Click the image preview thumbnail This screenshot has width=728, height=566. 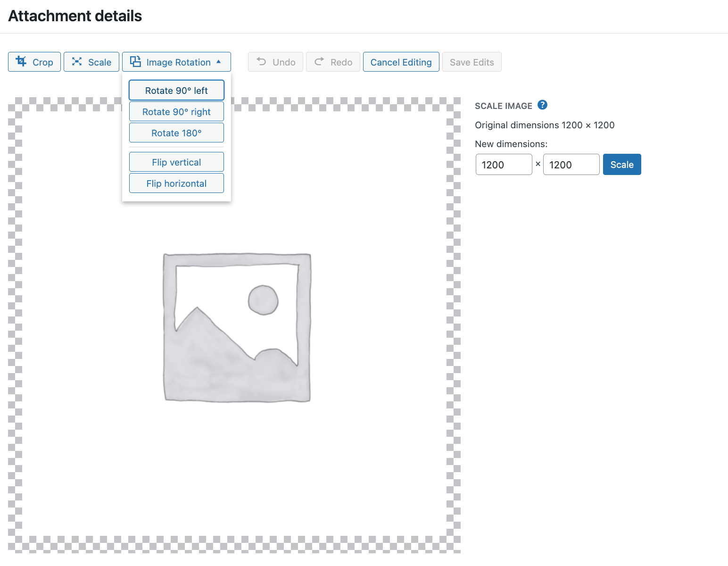[237, 328]
